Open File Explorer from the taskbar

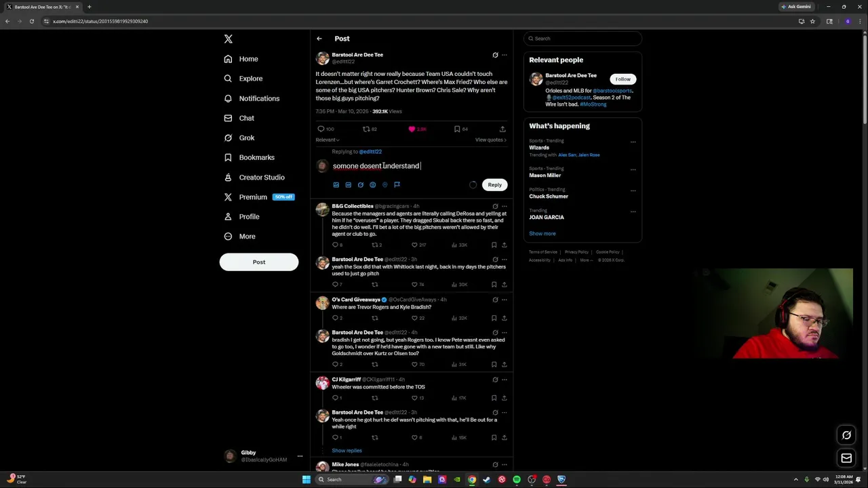[x=427, y=479]
